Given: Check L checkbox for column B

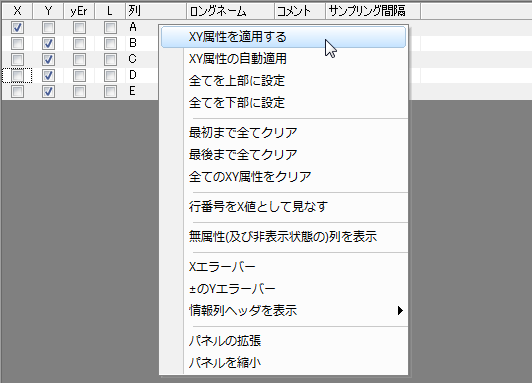Looking at the screenshot, I should (x=110, y=43).
